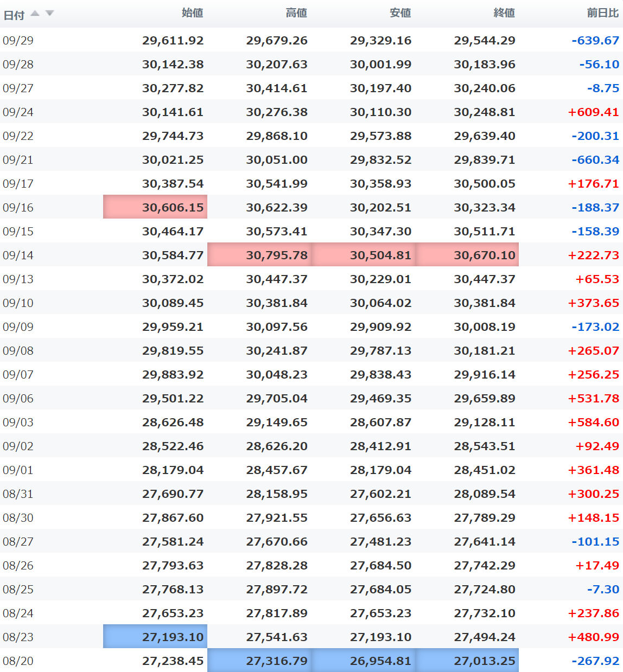
Task: Click the 日付 column header
Action: [x=14, y=15]
